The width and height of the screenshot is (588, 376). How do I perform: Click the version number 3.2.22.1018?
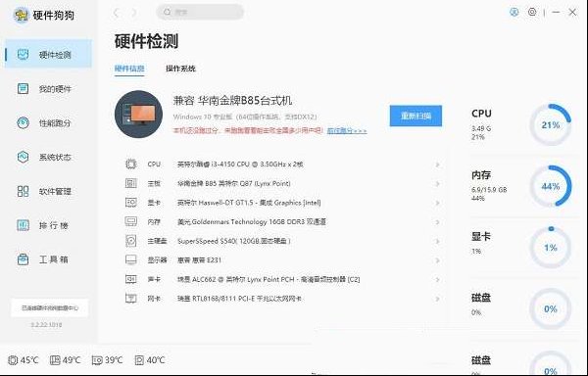(x=46, y=325)
